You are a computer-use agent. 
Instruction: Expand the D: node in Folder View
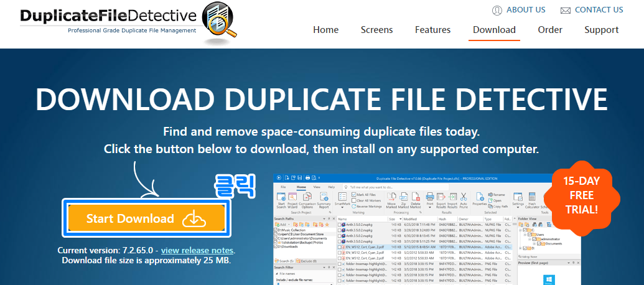[x=520, y=248]
